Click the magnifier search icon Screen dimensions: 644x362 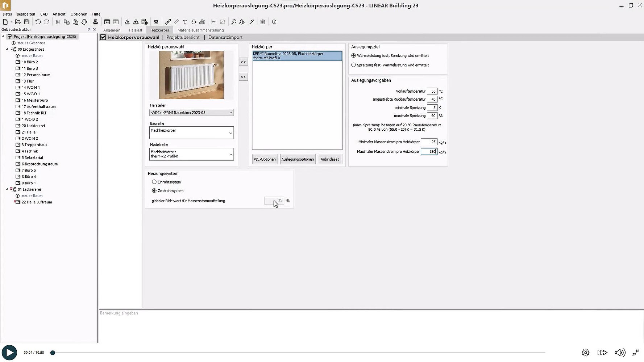tap(234, 22)
